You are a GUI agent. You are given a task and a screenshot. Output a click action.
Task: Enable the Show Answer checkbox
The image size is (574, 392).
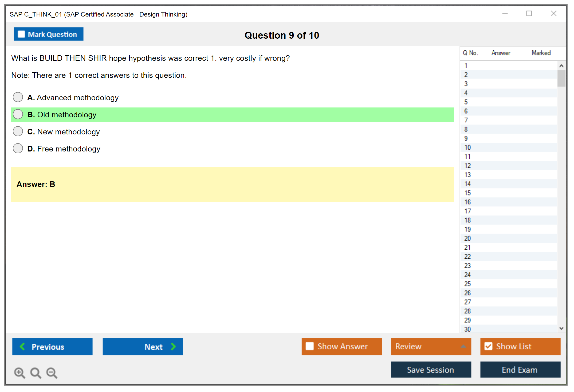tap(310, 346)
